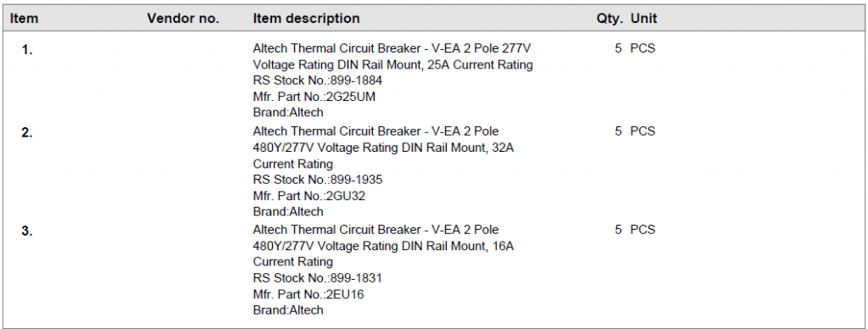Click the Item column header
This screenshot has height=329, width=868.
coord(25,19)
